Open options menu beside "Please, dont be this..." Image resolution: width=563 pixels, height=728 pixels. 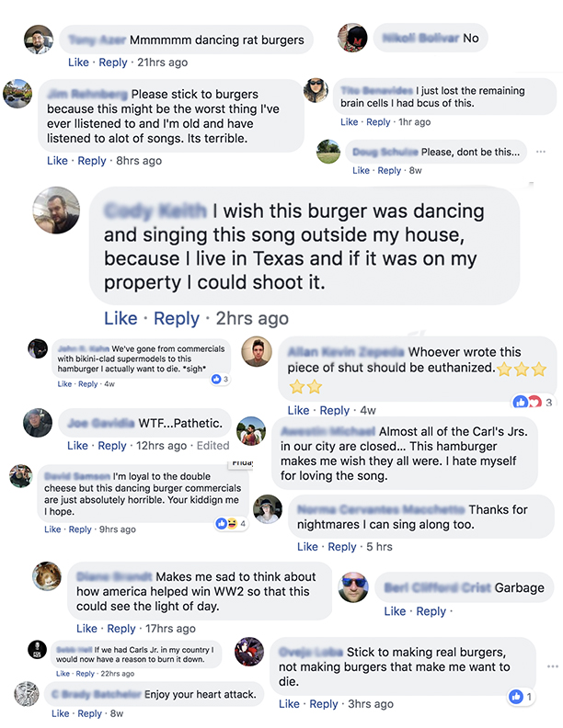tap(541, 152)
